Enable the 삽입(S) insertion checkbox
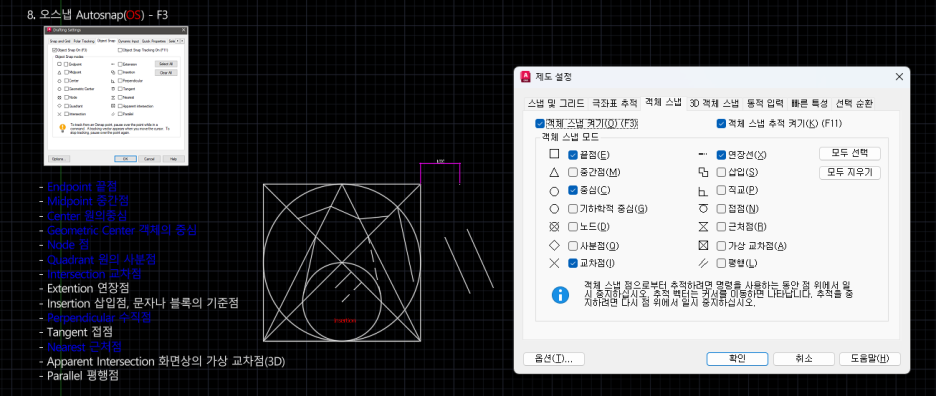Screen dimensions: 936x396 721,173
